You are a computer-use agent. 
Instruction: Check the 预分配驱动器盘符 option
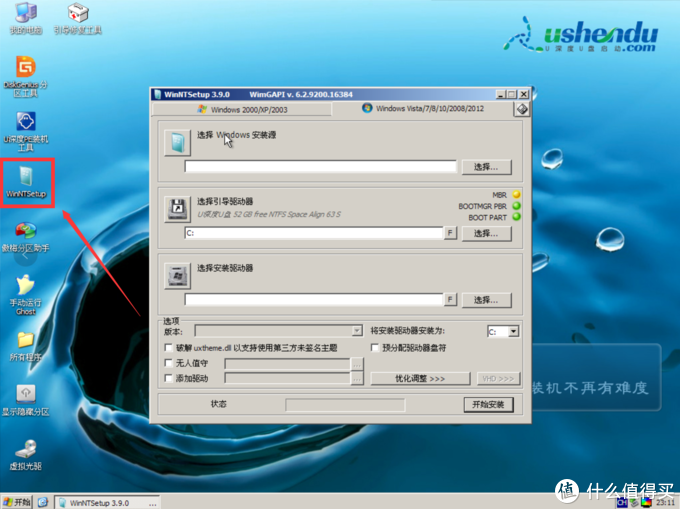(x=375, y=348)
